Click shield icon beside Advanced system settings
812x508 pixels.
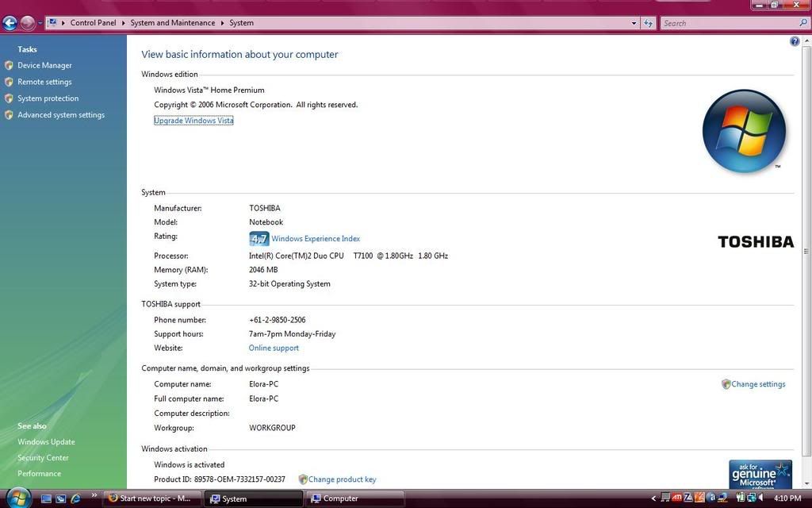(8, 115)
